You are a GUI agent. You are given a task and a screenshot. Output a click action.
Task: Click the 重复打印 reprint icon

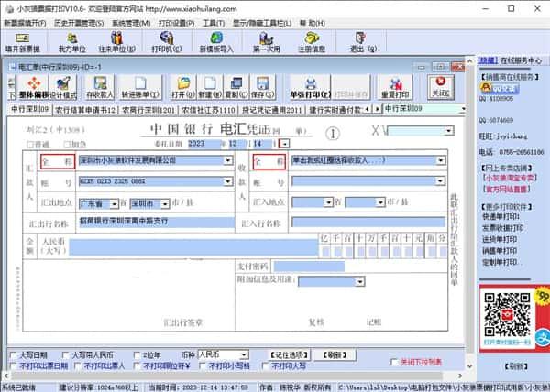click(x=394, y=89)
